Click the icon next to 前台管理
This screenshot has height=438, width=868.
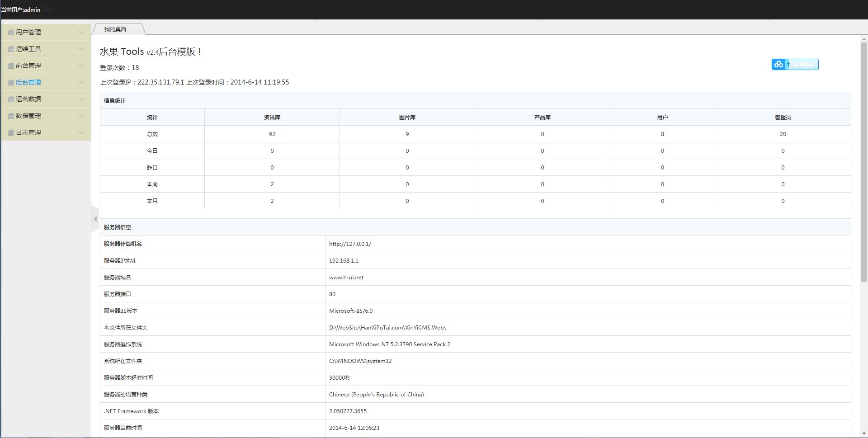(x=11, y=66)
